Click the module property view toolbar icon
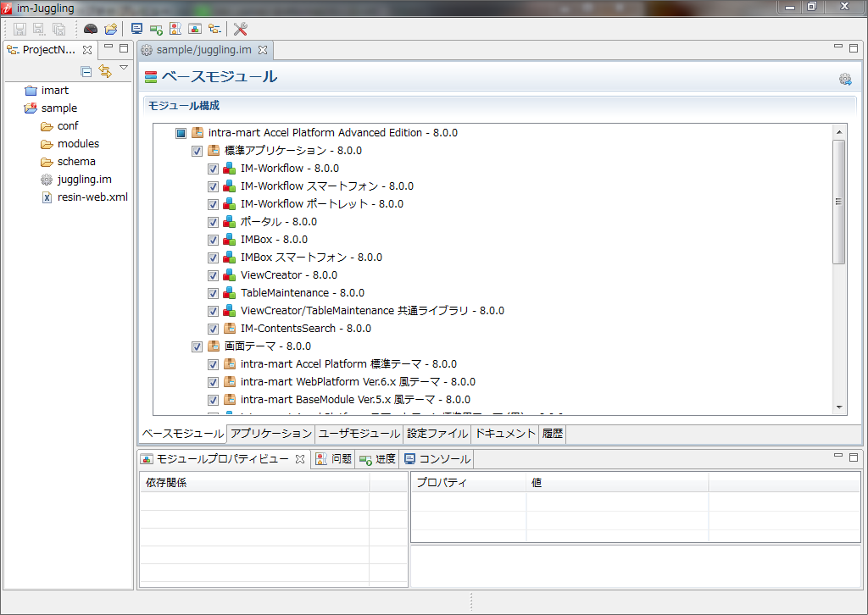 195,29
